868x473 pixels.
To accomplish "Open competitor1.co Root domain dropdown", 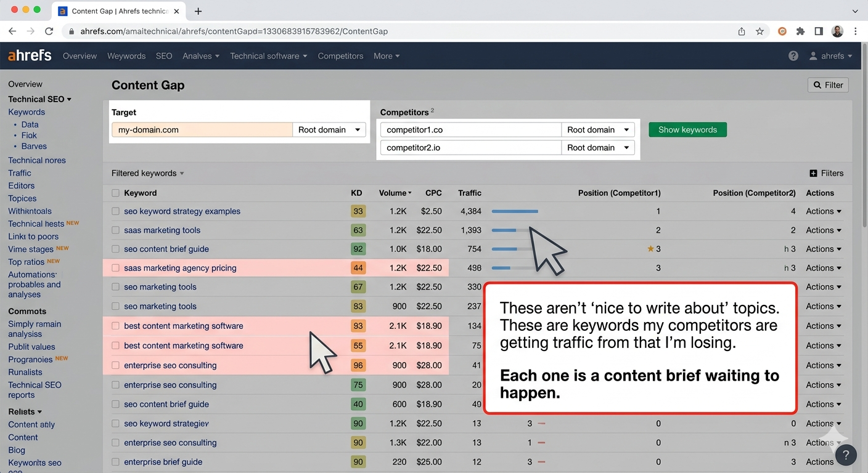I will [598, 130].
